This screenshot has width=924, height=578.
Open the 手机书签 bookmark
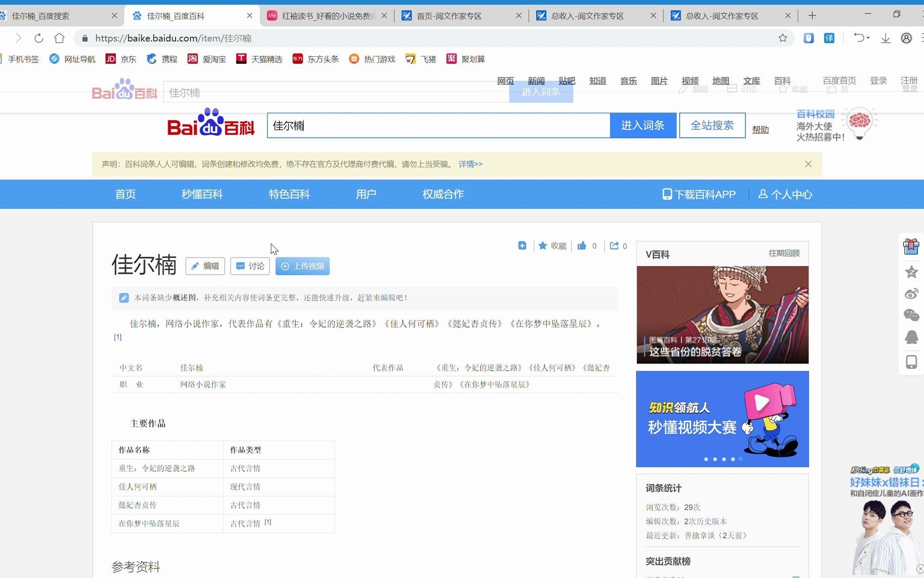(x=20, y=59)
